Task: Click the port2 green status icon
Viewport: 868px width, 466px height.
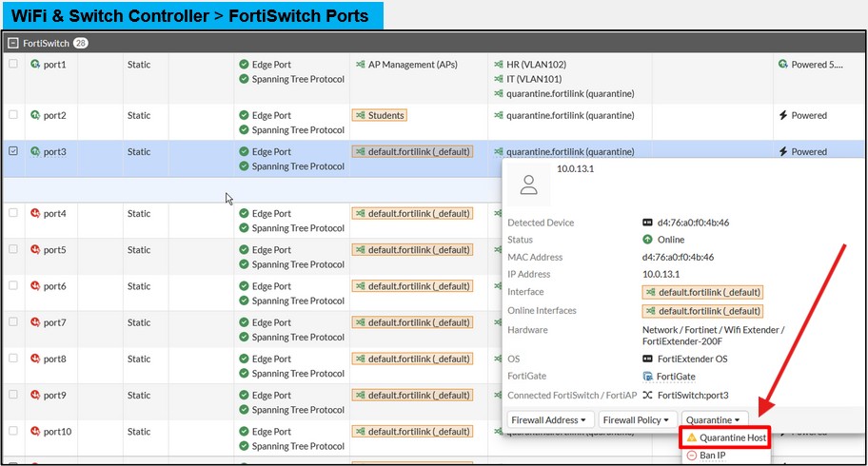Action: (35, 115)
